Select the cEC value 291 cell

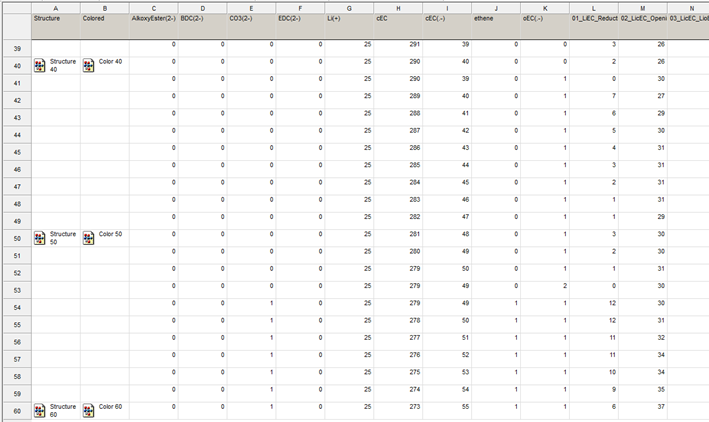(398, 48)
